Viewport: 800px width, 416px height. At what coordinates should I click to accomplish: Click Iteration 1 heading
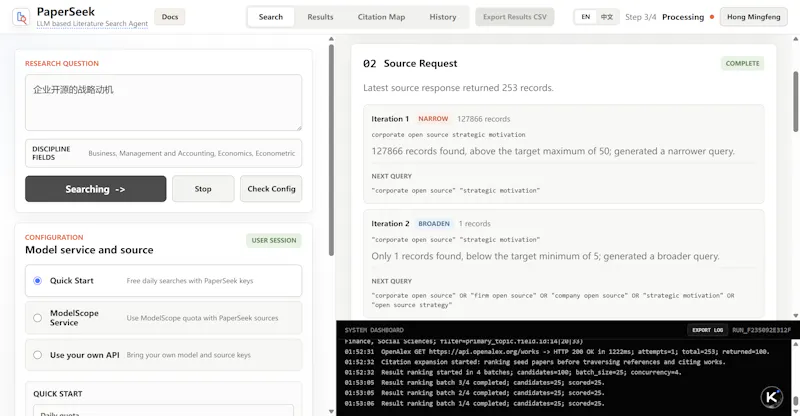point(390,119)
